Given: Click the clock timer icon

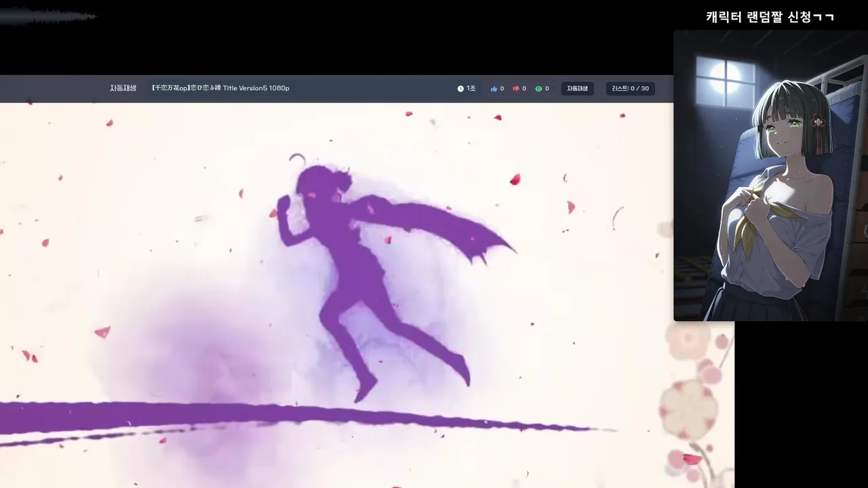Looking at the screenshot, I should tap(460, 89).
